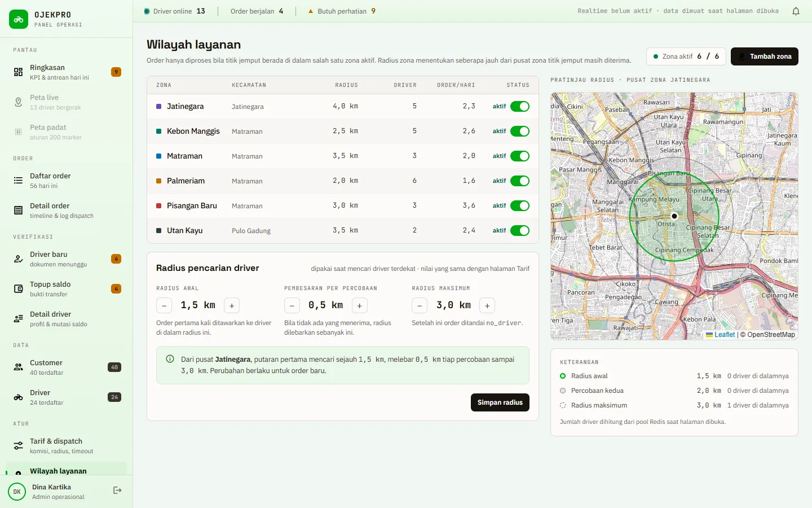Image resolution: width=812 pixels, height=508 pixels.
Task: Increase Radius awal with plus button
Action: [x=232, y=305]
